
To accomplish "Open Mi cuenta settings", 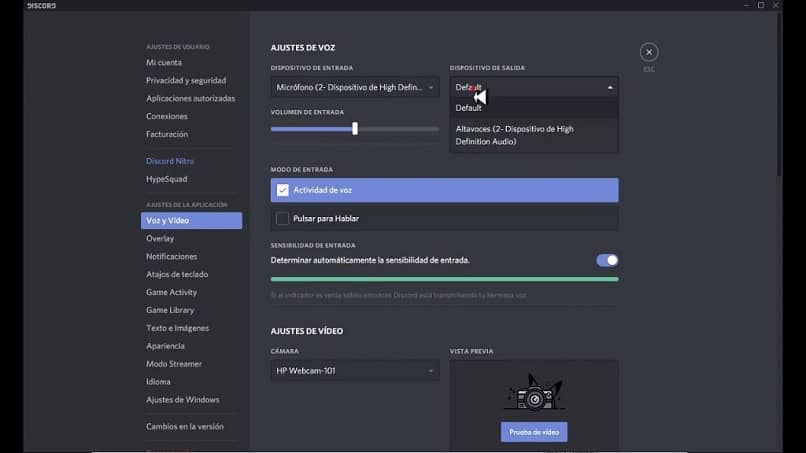I will tap(164, 62).
